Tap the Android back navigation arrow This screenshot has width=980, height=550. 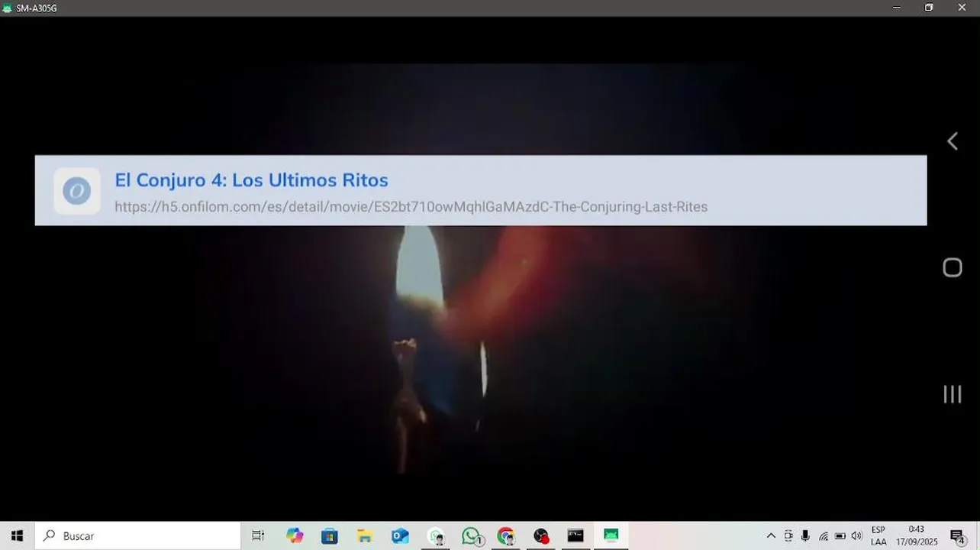tap(952, 141)
